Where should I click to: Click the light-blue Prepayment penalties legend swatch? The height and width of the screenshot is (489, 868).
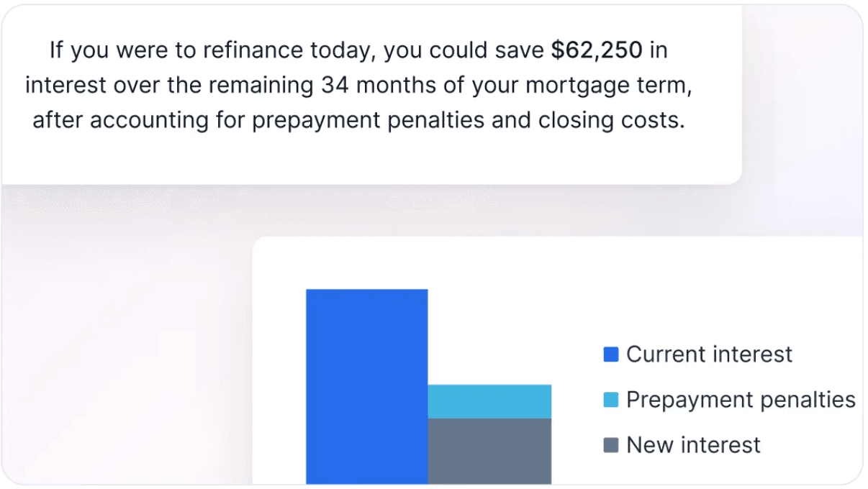pyautogui.click(x=611, y=400)
